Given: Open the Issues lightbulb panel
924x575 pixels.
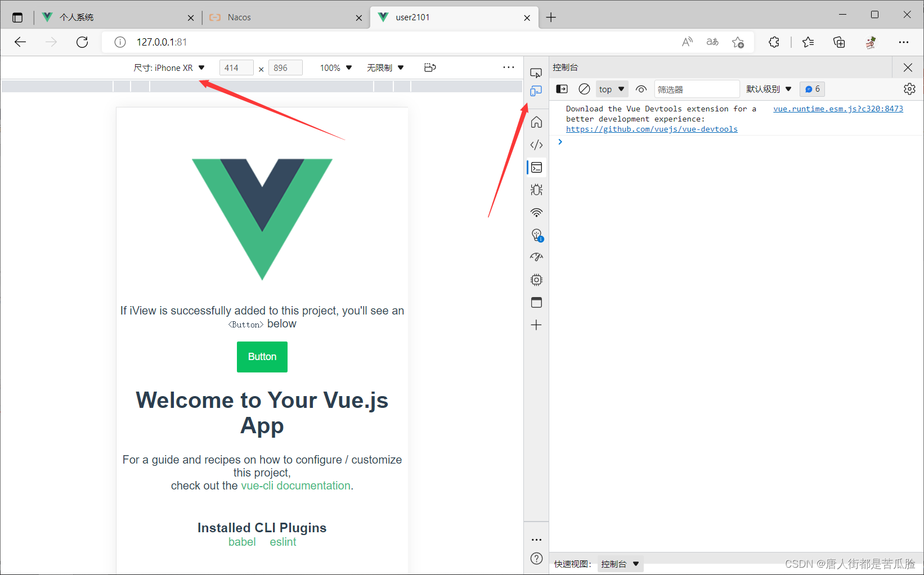Looking at the screenshot, I should [536, 235].
